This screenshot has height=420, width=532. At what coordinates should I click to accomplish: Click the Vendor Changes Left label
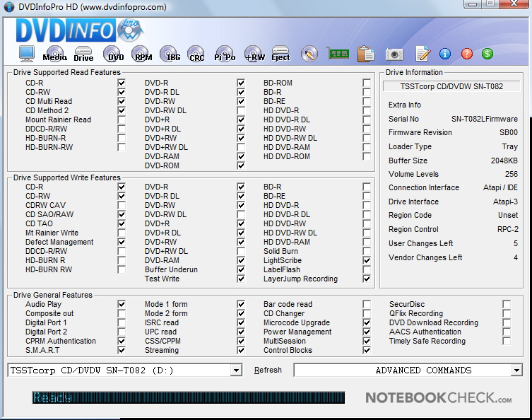coord(425,257)
